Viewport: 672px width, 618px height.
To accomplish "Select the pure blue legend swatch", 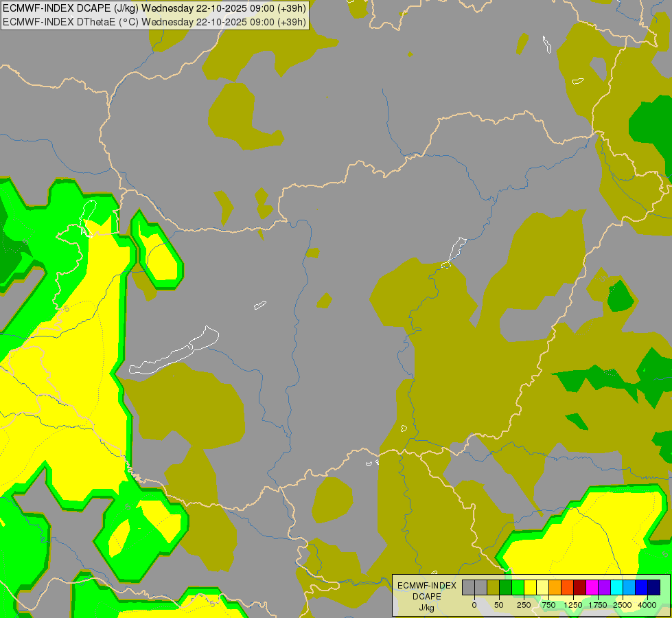I will coord(642,588).
